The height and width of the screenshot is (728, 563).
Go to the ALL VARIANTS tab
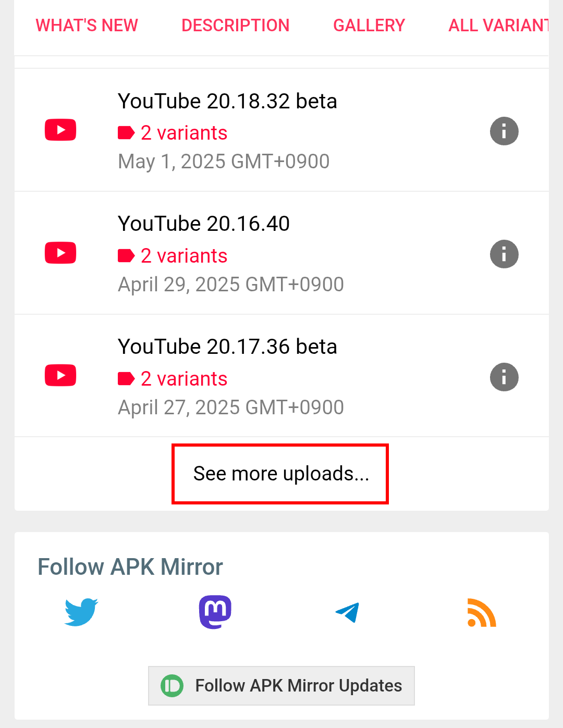[499, 25]
